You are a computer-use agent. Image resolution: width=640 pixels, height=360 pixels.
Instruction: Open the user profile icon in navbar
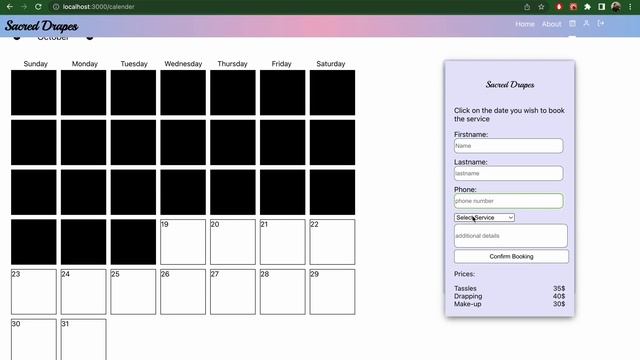click(586, 24)
